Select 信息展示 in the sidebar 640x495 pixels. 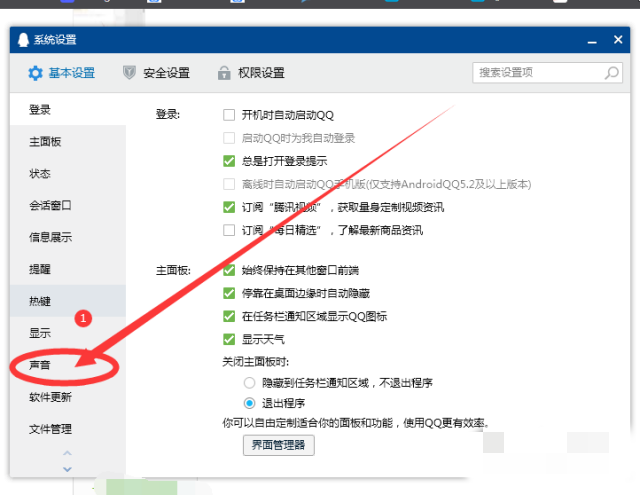68,237
